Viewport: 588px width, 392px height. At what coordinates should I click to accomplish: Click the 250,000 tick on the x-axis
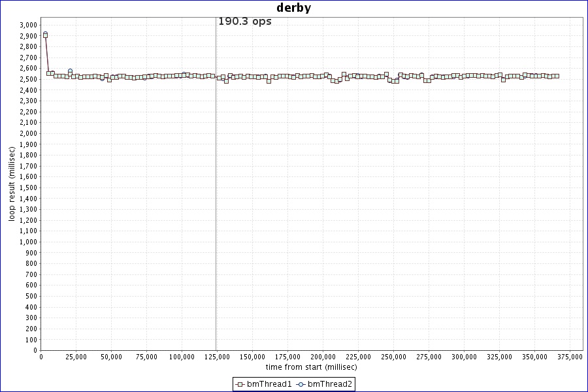tap(393, 357)
